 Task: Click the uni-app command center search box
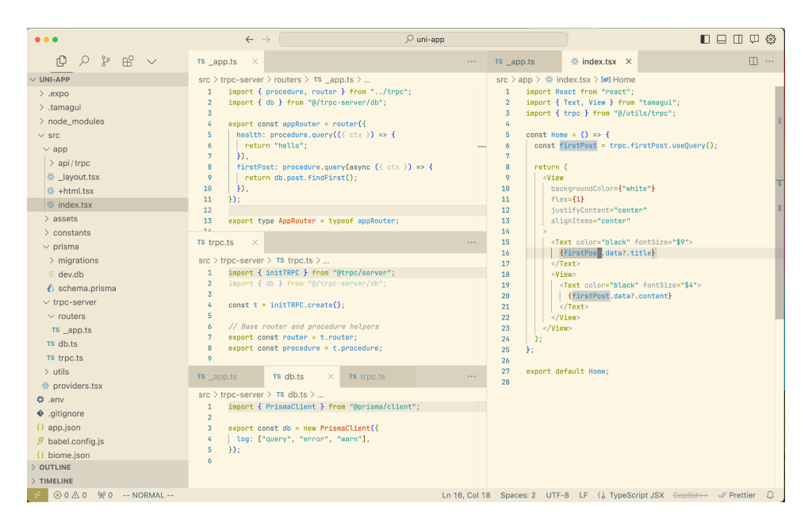(423, 40)
